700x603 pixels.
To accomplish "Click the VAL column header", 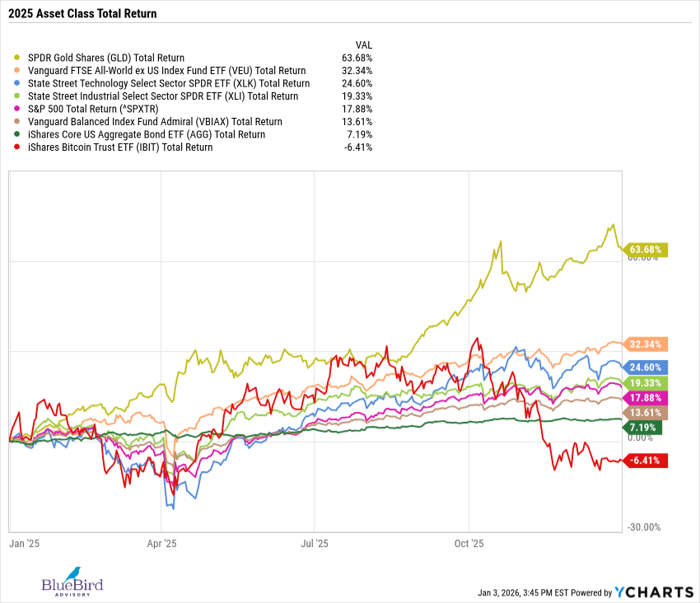I will coord(363,44).
